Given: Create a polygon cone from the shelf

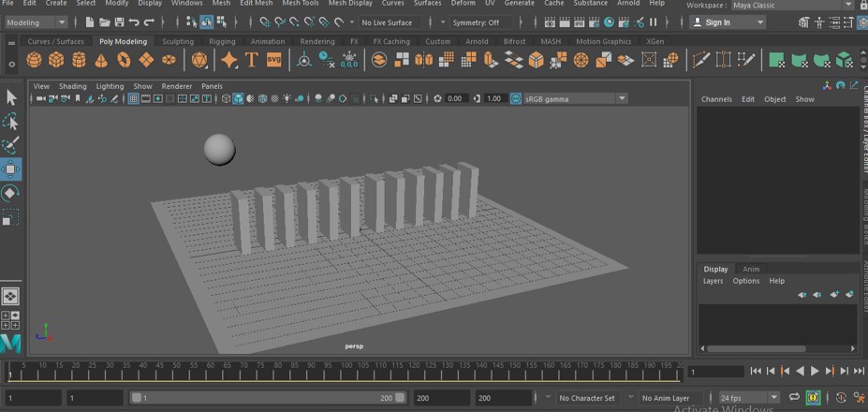Looking at the screenshot, I should coord(101,60).
